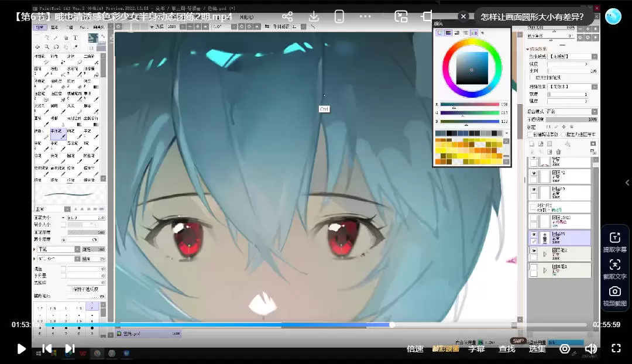Skip to the next video
Image resolution: width=632 pixels, height=364 pixels.
(70, 349)
